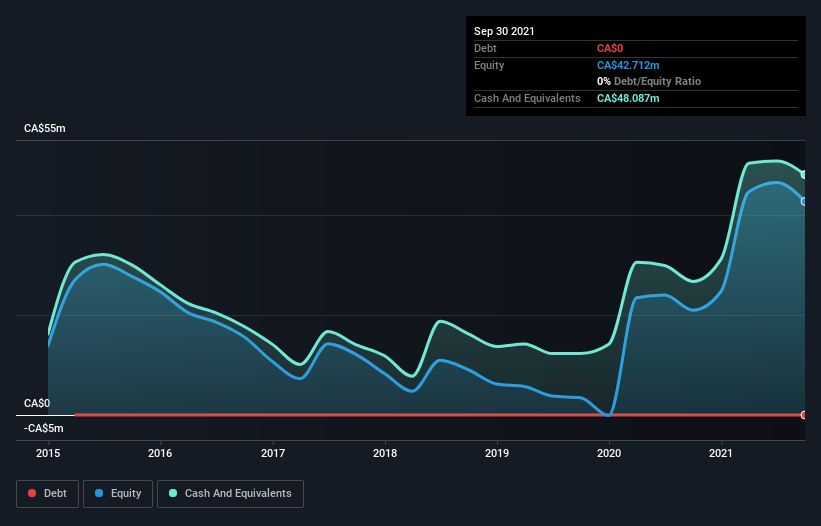Screen dimensions: 821x526
Task: Click the CA$48.087m cash value
Action: (628, 98)
